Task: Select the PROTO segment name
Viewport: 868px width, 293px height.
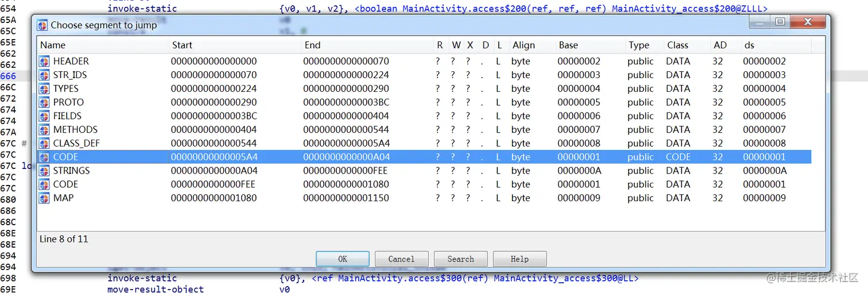Action: coord(68,102)
